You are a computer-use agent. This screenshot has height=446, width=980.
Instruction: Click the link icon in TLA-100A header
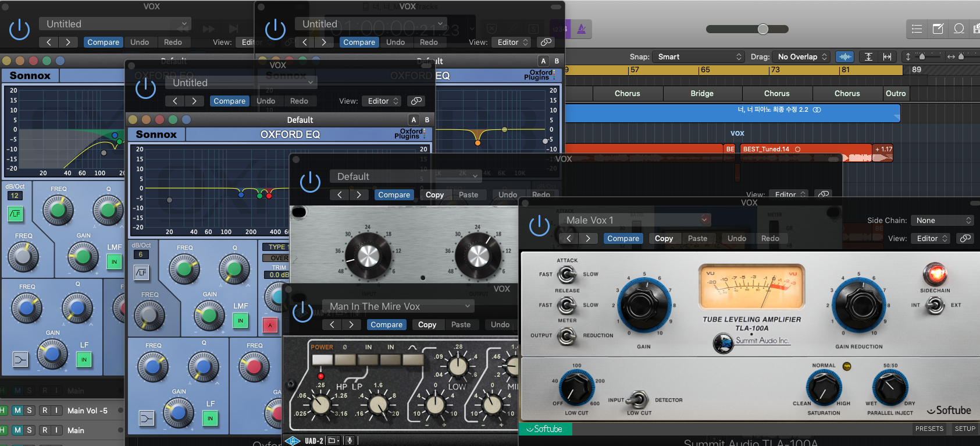click(965, 238)
